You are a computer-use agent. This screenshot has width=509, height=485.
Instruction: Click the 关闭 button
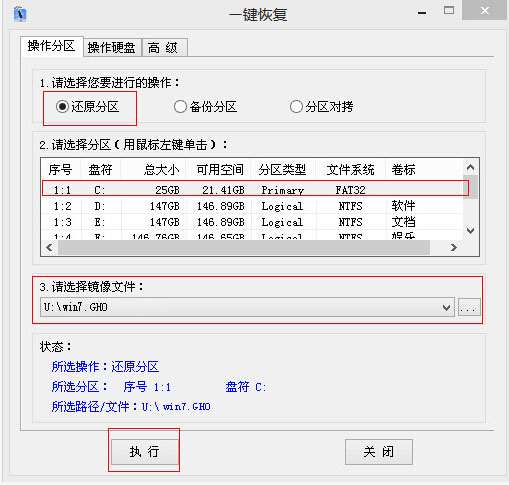coord(379,452)
